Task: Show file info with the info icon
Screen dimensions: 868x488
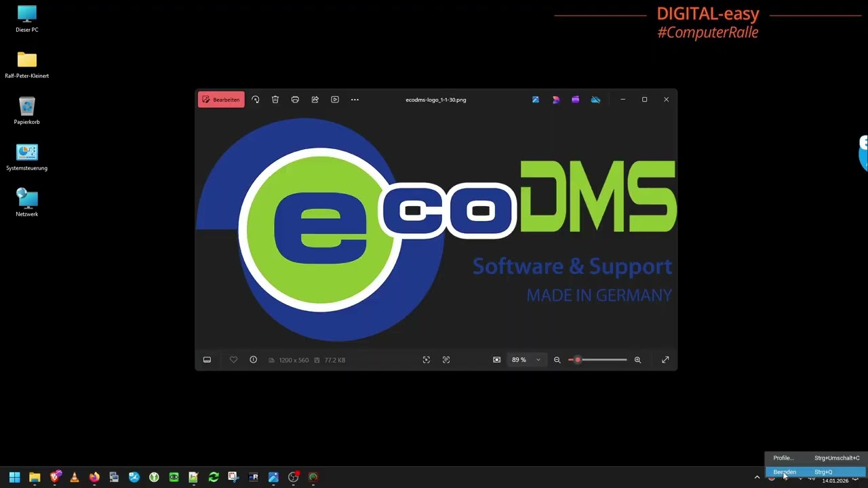Action: 253,360
